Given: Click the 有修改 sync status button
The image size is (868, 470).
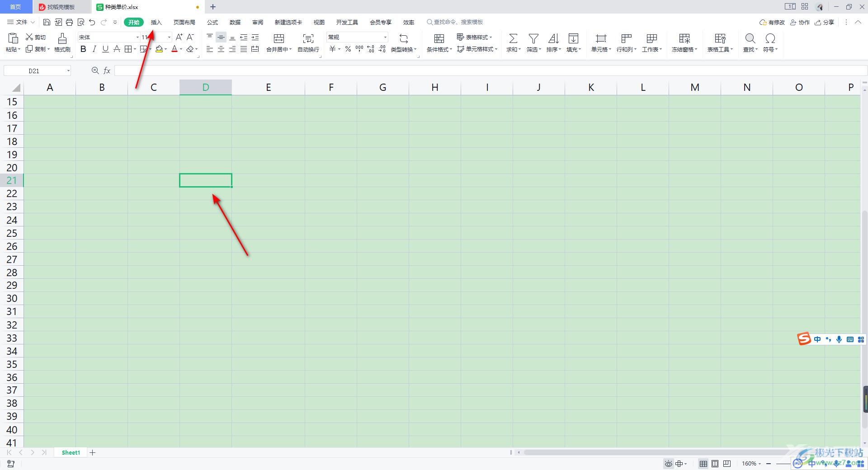Looking at the screenshot, I should point(772,22).
